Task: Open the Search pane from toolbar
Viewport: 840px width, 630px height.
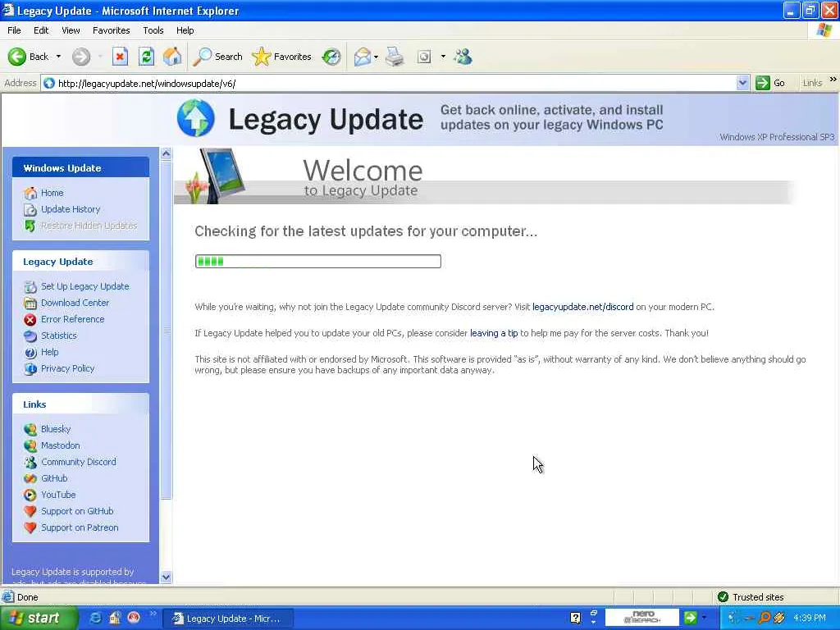Action: pos(217,57)
